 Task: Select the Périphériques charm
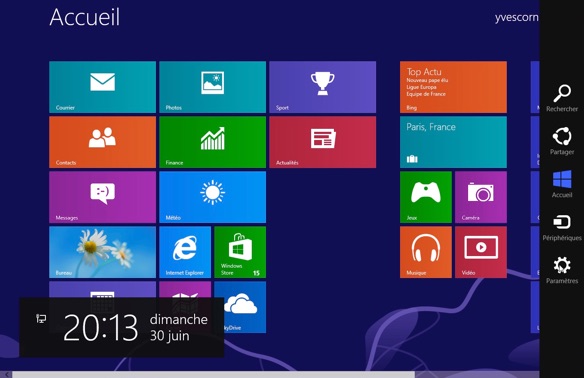point(562,227)
